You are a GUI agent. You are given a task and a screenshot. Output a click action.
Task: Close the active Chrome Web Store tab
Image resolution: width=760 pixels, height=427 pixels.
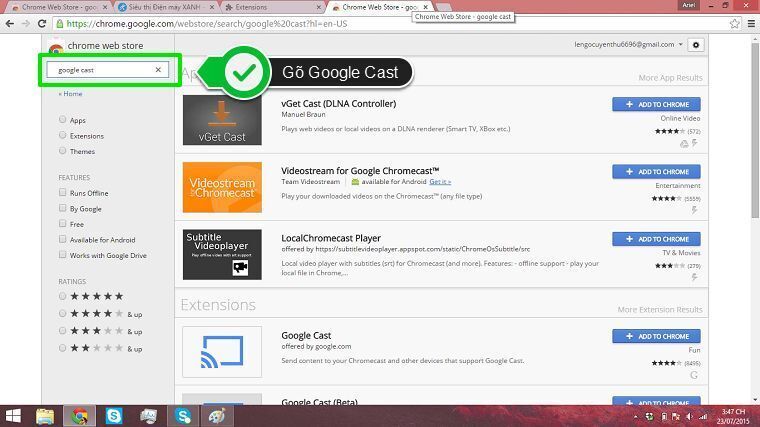425,7
